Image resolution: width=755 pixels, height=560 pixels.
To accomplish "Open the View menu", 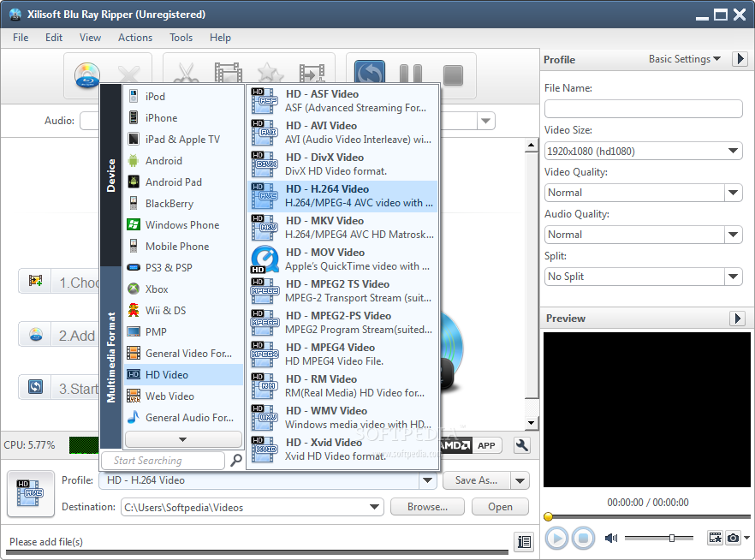I will pos(90,38).
